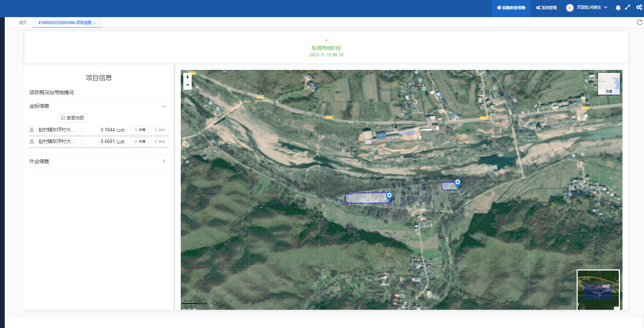Viewport: 644px width, 328px height.
Task: Switch to the 首页 tab
Action: 23,23
